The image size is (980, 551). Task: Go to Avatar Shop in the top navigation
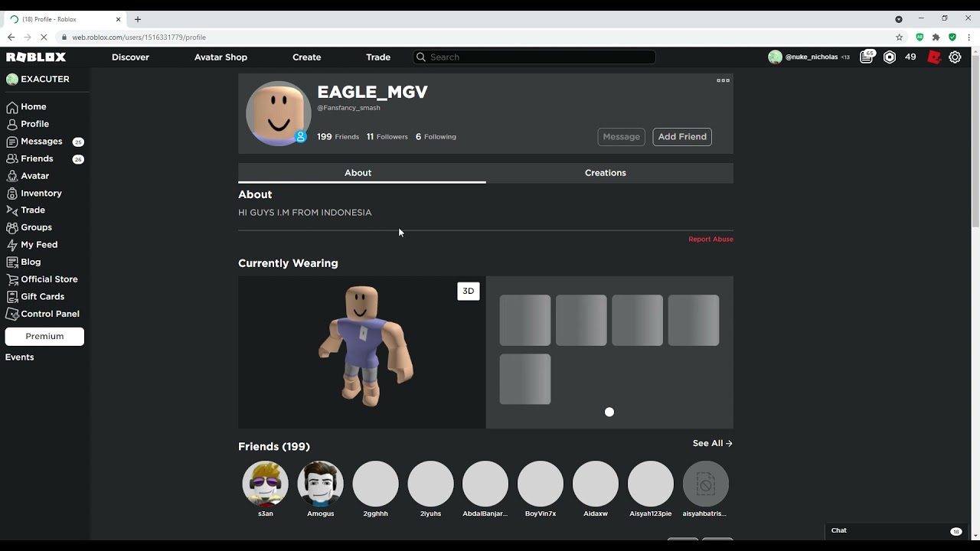[220, 57]
